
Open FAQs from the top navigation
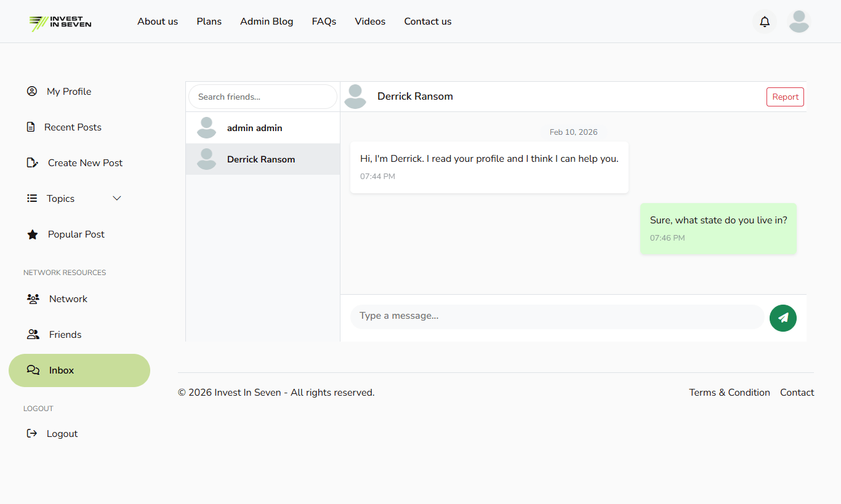(324, 22)
